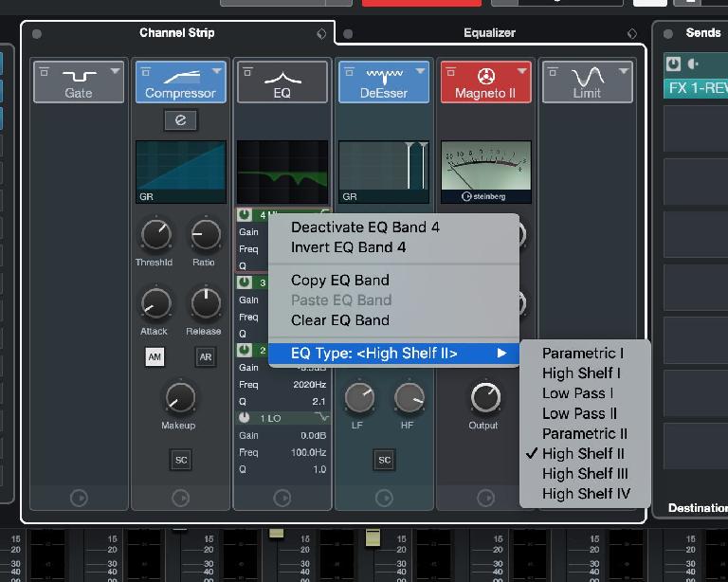The image size is (728, 582).
Task: Choose Invert EQ Band 4
Action: click(348, 246)
